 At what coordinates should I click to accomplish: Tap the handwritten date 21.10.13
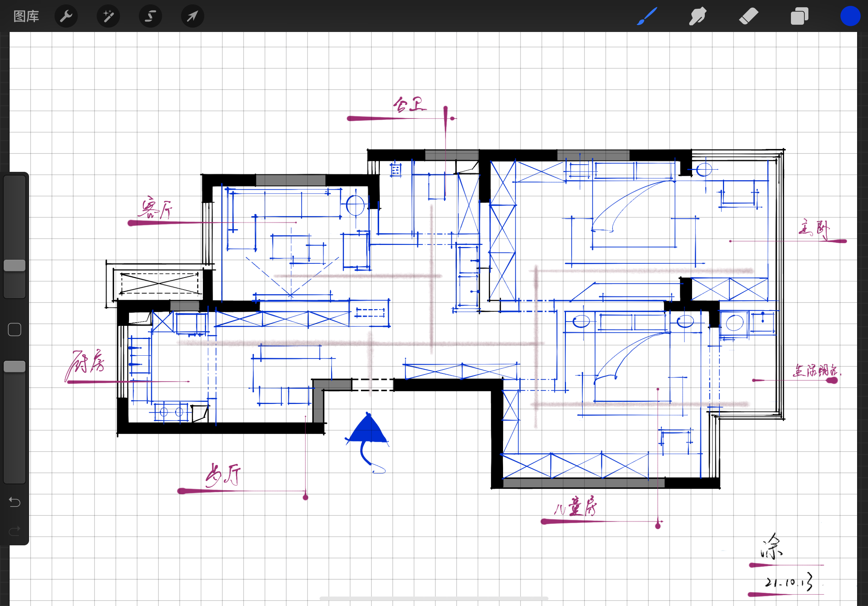pos(789,582)
